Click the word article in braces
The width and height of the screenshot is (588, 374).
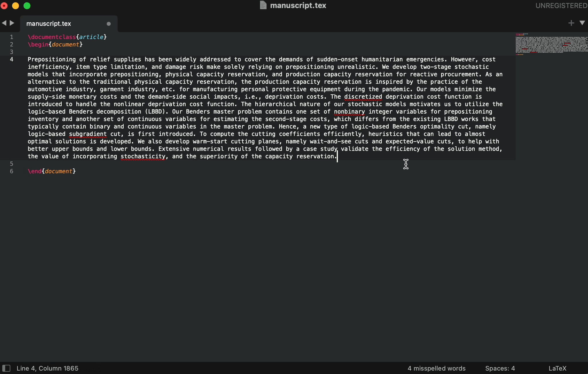pos(91,37)
